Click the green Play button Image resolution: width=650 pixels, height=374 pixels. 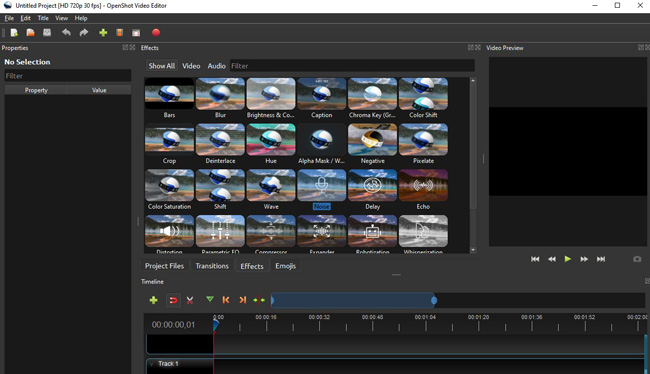568,259
